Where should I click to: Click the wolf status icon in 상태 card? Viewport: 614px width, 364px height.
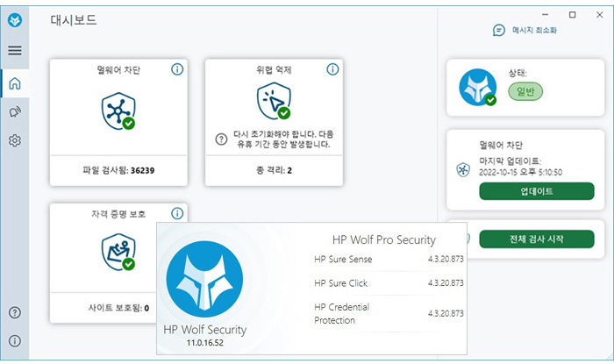tap(478, 88)
